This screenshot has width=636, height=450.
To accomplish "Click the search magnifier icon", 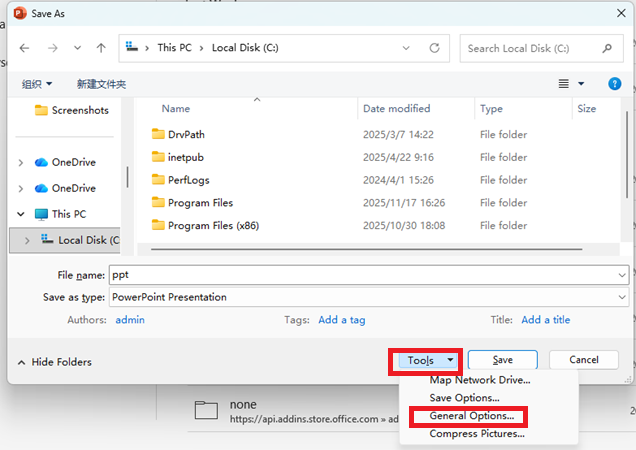I will pos(607,49).
